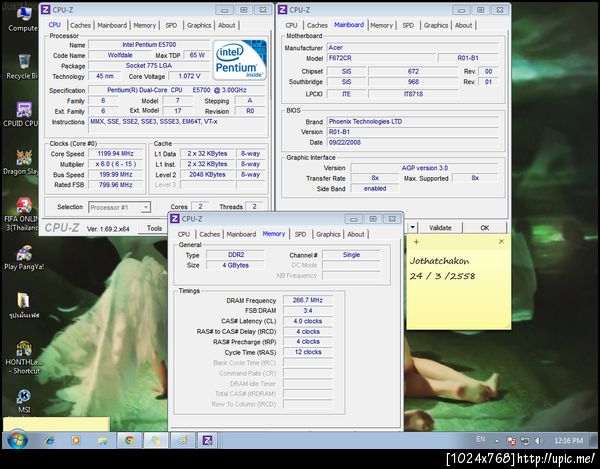Select the CPUID CPU-Z desktop shortcut
The image size is (600, 469).
(x=22, y=113)
